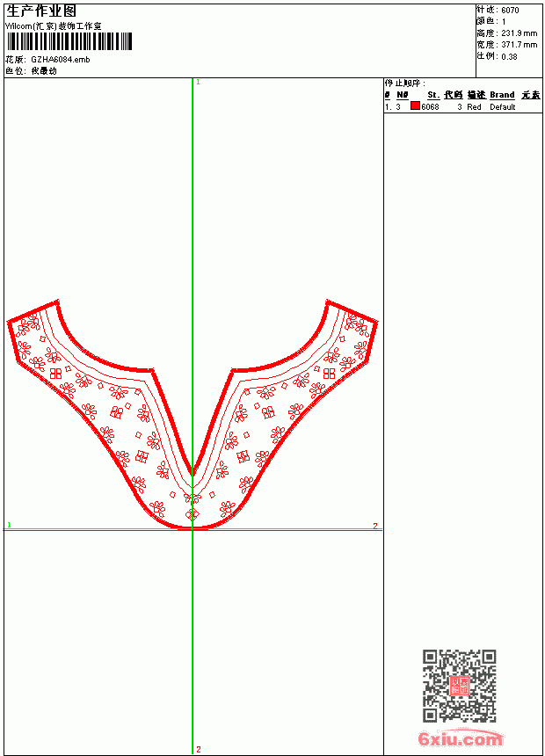Viewport: 545px width, 756px height.
Task: Click the N# column header
Action: [403, 95]
